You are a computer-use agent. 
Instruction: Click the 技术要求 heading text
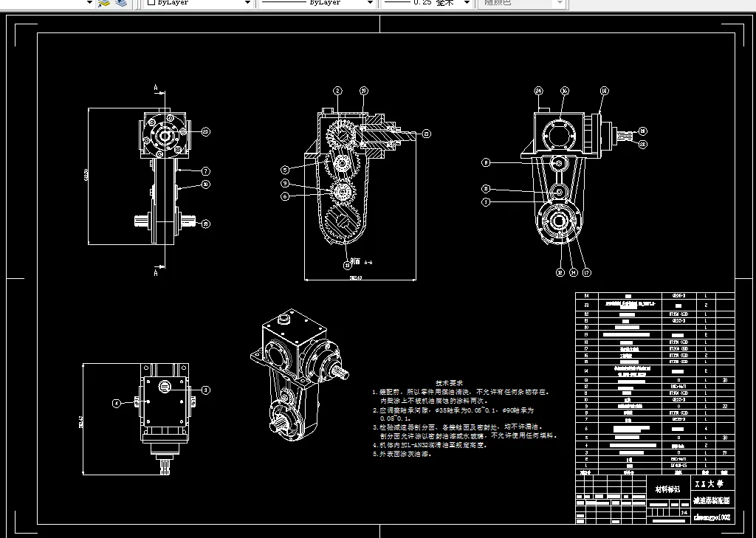[449, 383]
